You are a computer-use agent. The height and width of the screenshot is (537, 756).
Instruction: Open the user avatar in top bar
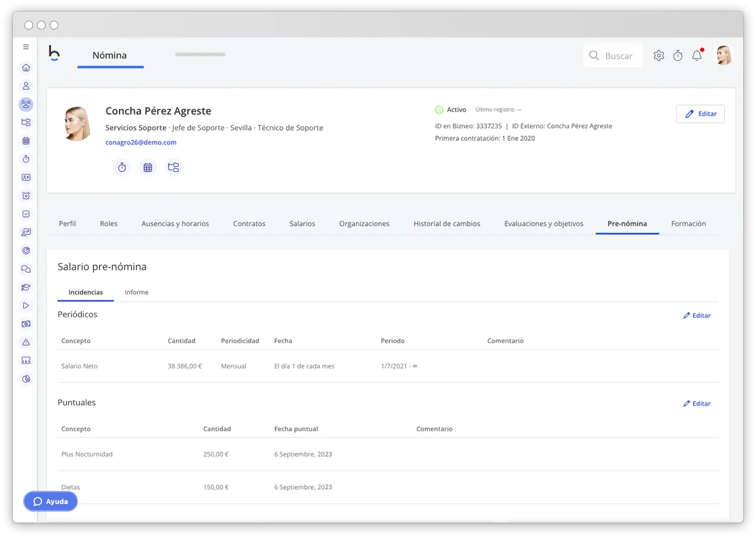point(723,55)
